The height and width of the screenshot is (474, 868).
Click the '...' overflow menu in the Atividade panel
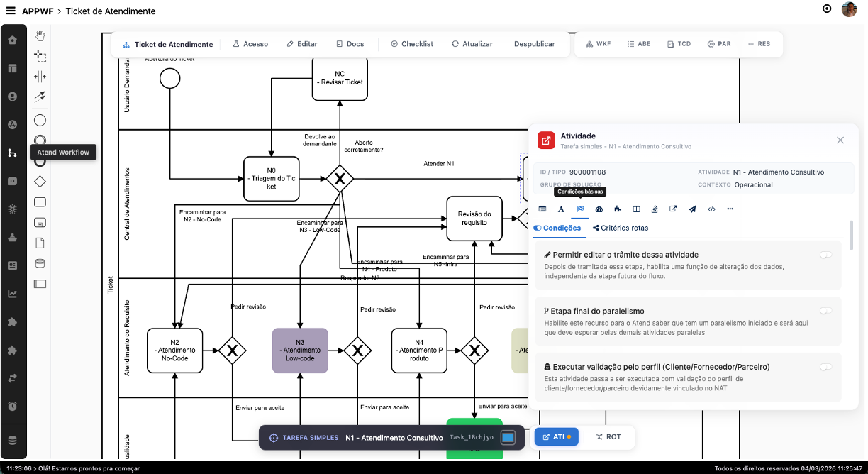731,209
